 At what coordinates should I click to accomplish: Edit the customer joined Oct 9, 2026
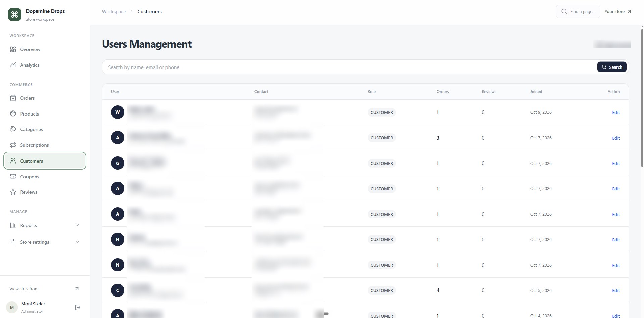[616, 112]
